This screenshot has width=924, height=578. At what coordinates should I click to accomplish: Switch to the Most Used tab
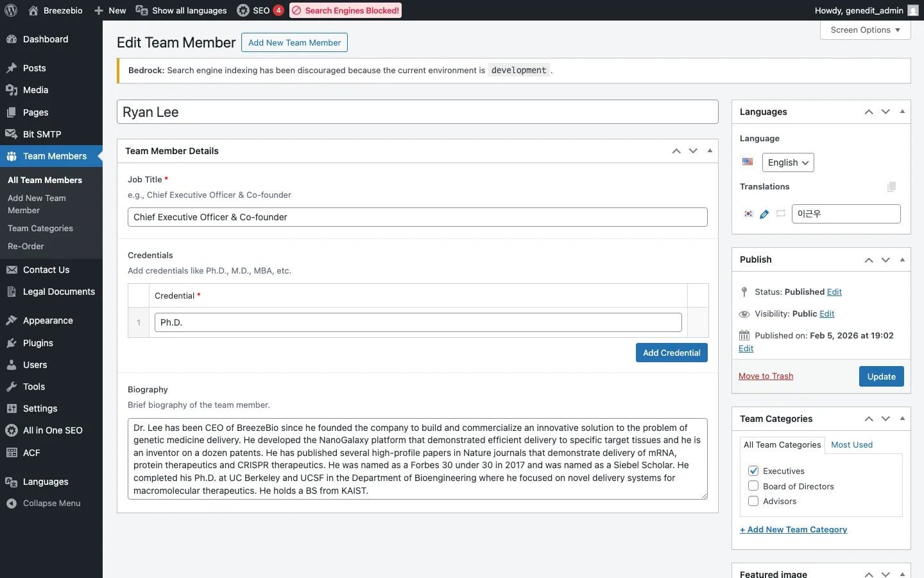pyautogui.click(x=851, y=444)
